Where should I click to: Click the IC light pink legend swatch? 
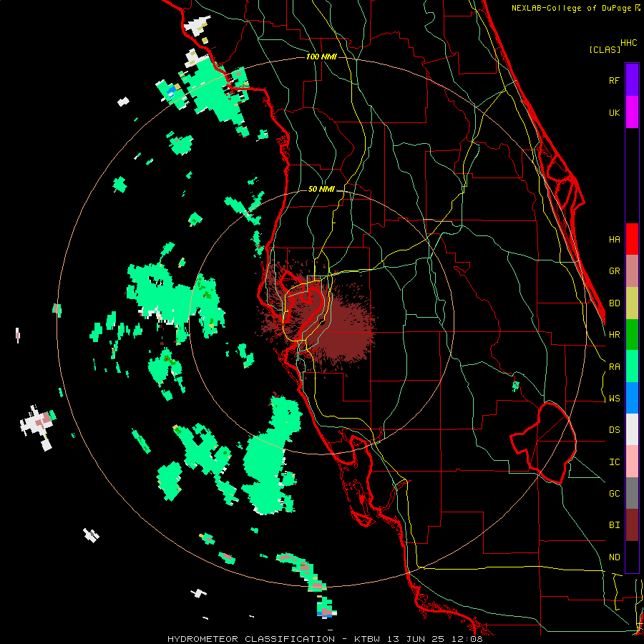[x=632, y=462]
